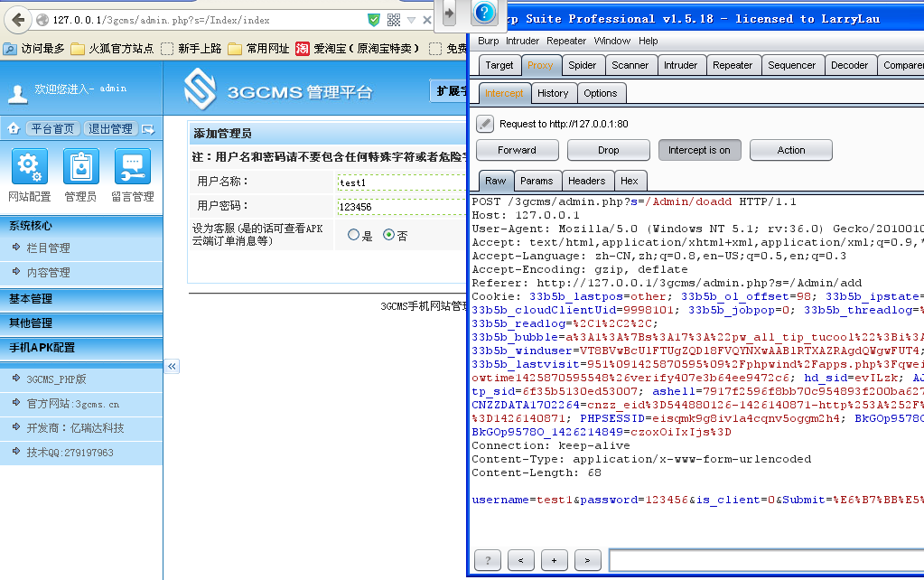Image resolution: width=924 pixels, height=580 pixels.
Task: Open the Window menu
Action: tap(611, 41)
